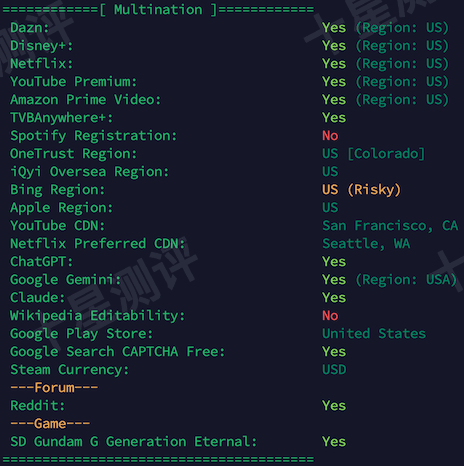
Task: Click the Reddit row label
Action: coord(38,406)
